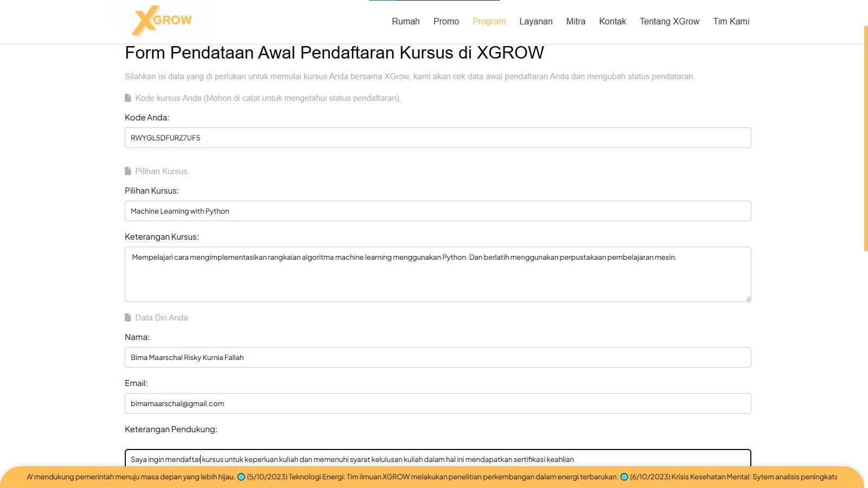Open the Pilihan Kursus selection field
Viewport: 868px width, 488px height.
pos(437,211)
